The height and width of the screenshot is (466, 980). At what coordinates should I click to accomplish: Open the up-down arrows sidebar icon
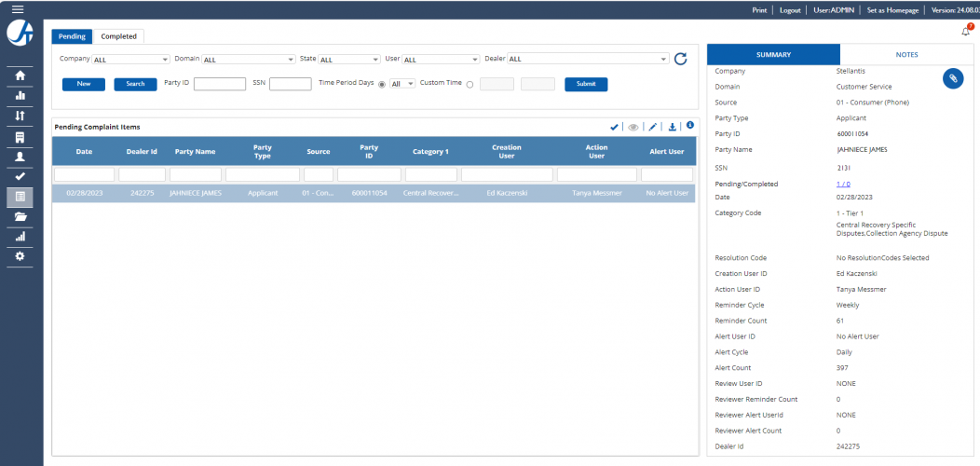(20, 116)
